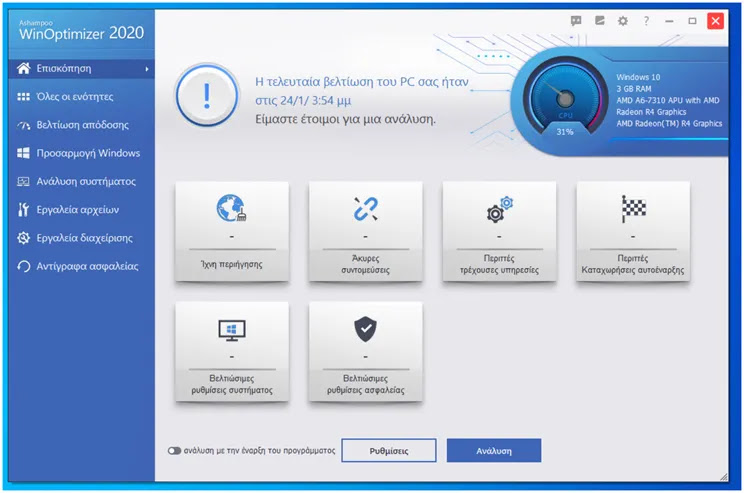This screenshot has height=493, width=744.
Task: Click the grid icon beside Όλες οι ενότητες
Action: 23,97
